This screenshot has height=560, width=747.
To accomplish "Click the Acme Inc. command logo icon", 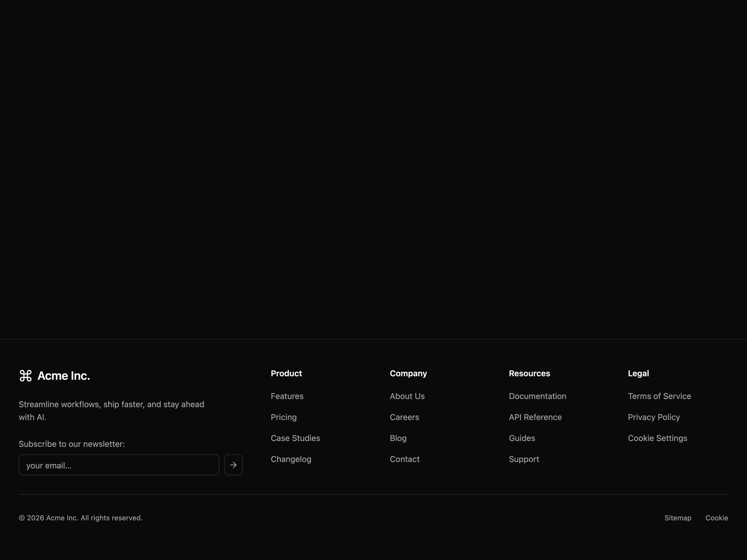I will coord(26,376).
